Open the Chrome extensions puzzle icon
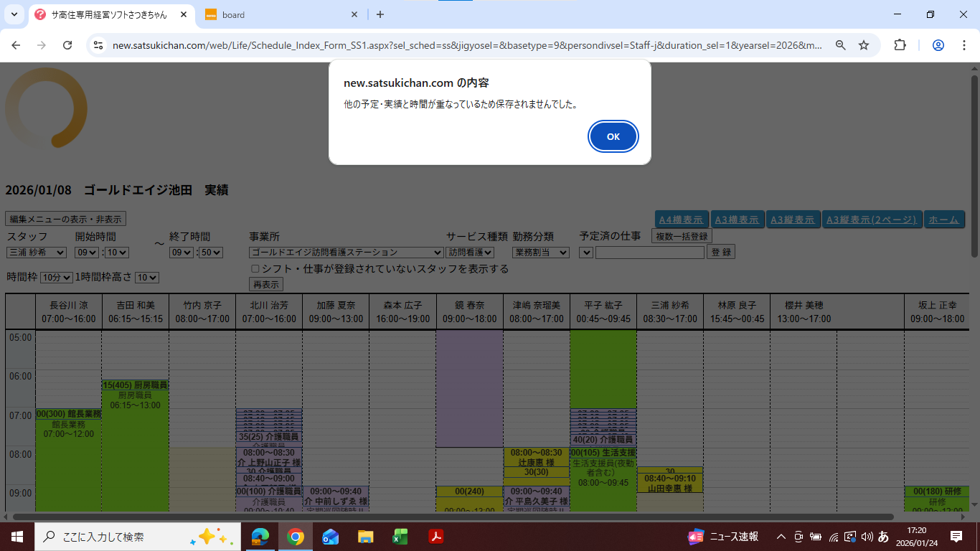 tap(900, 45)
